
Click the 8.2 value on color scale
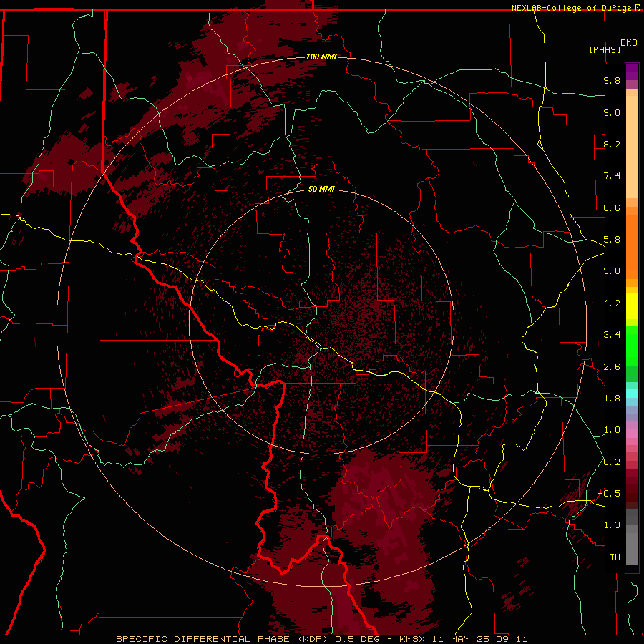coord(612,144)
